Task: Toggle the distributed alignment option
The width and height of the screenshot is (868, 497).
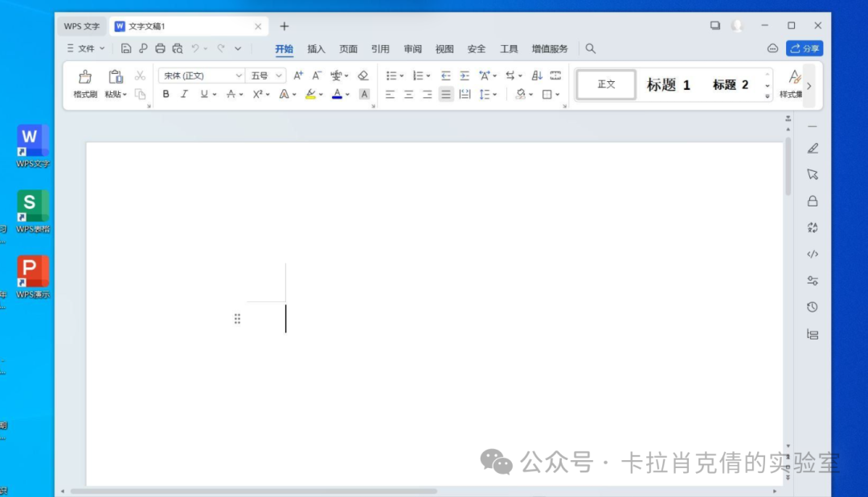Action: coord(465,94)
